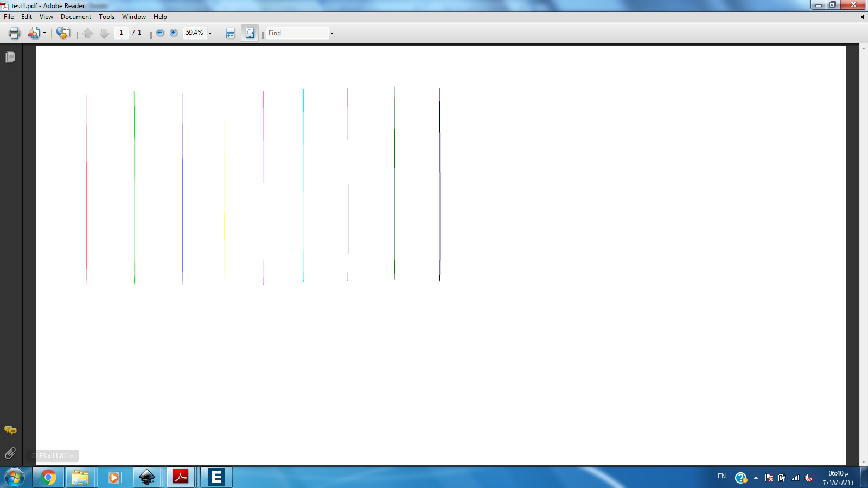The width and height of the screenshot is (868, 488).
Task: Open the View menu
Action: (46, 17)
